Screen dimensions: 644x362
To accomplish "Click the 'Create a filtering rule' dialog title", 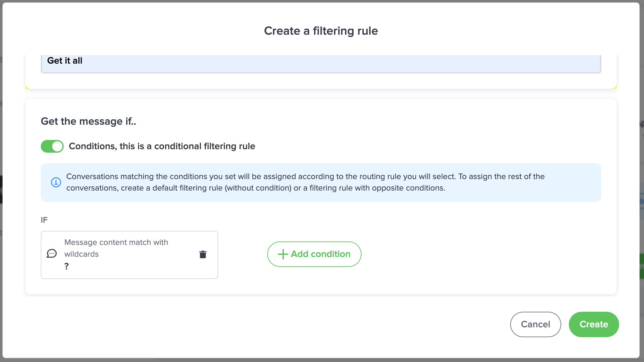I will pyautogui.click(x=321, y=31).
